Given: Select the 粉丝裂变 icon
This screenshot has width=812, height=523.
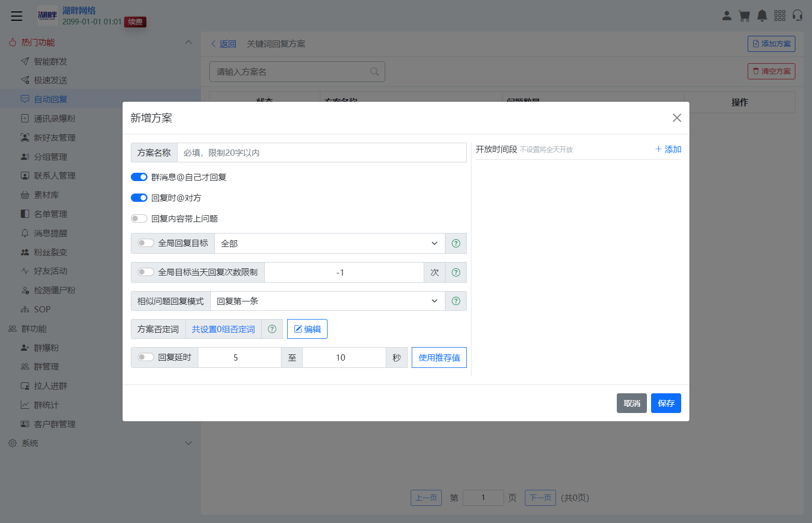Looking at the screenshot, I should point(25,252).
